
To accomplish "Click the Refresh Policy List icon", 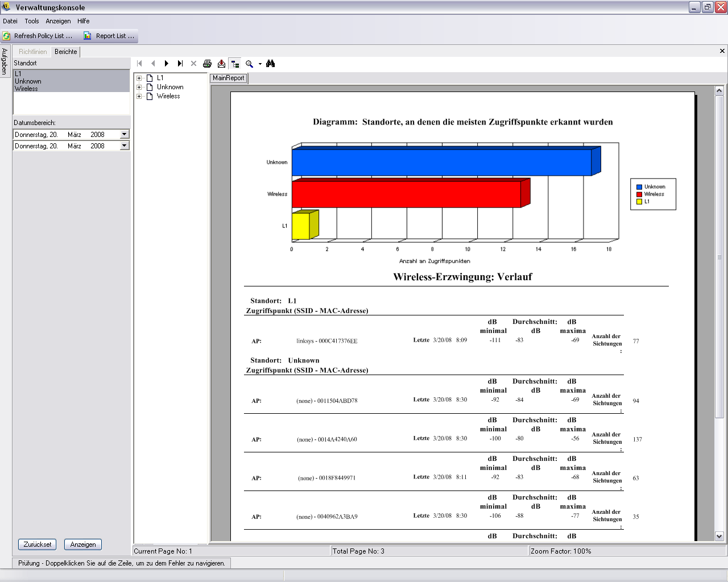I will pos(7,36).
